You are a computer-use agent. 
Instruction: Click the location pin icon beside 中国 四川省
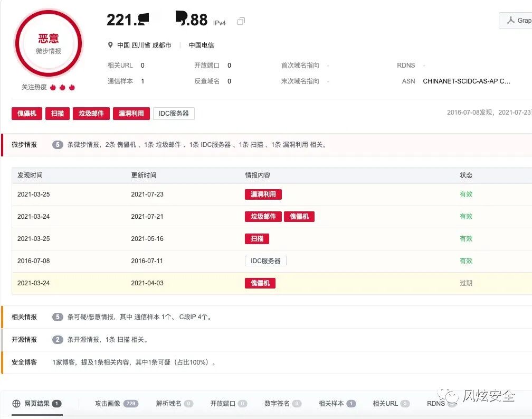(110, 45)
